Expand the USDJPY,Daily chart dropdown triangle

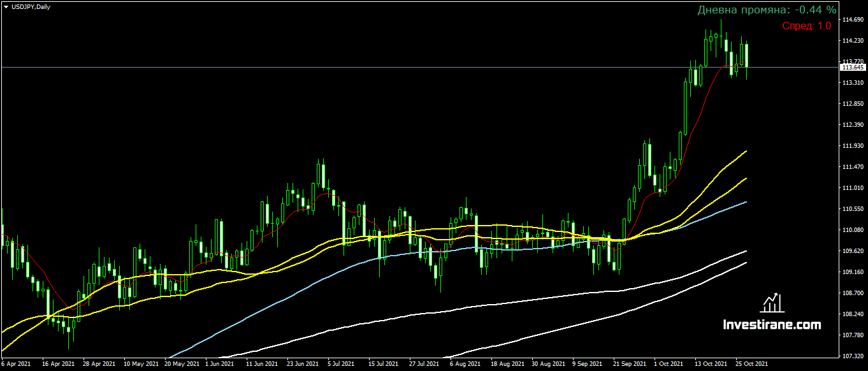(x=7, y=7)
